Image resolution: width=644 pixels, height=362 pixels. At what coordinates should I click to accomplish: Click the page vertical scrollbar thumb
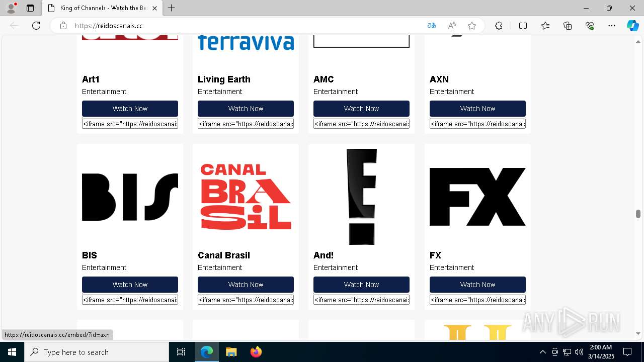click(x=638, y=214)
